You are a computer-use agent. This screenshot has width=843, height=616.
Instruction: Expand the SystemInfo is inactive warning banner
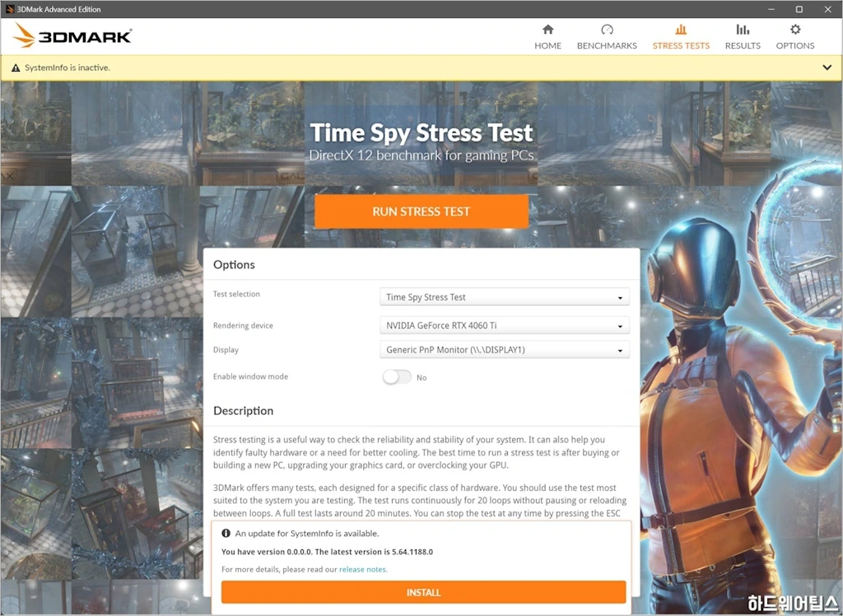827,68
